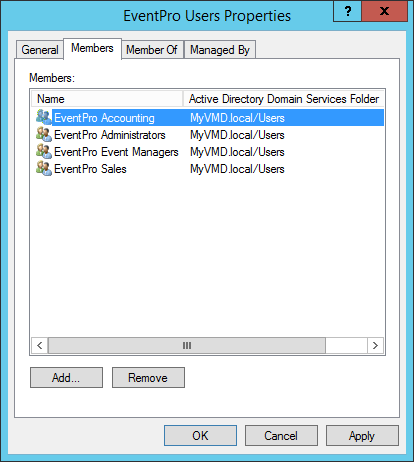Image resolution: width=414 pixels, height=462 pixels.
Task: Select EventPro Accounting member name
Action: coord(104,118)
